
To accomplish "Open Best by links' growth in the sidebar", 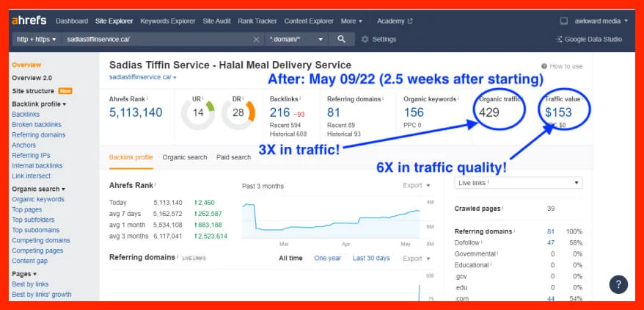I will coord(42,295).
